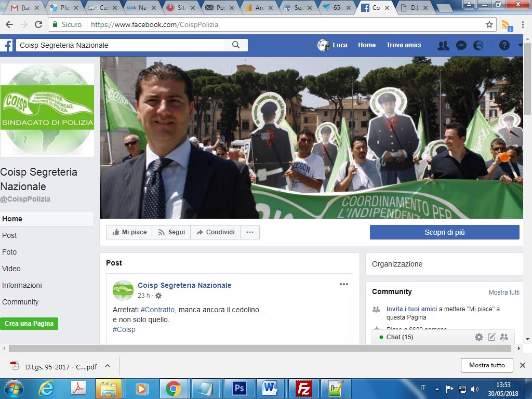
Task: Click the horizontal scrollbar
Action: tap(260, 348)
